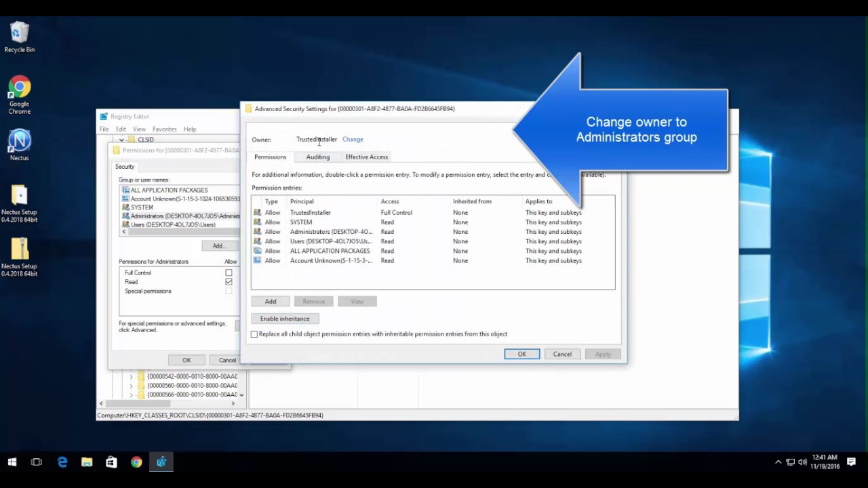868x488 pixels.
Task: Open the Store taskbar icon
Action: point(111,462)
